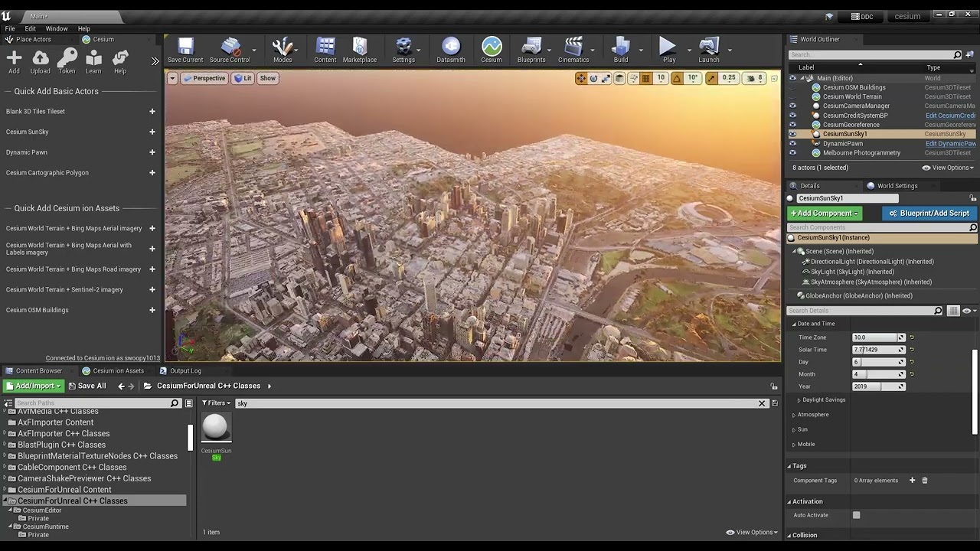Viewport: 980px width, 551px height.
Task: Add Bing Maps Road imagery asset
Action: 152,269
